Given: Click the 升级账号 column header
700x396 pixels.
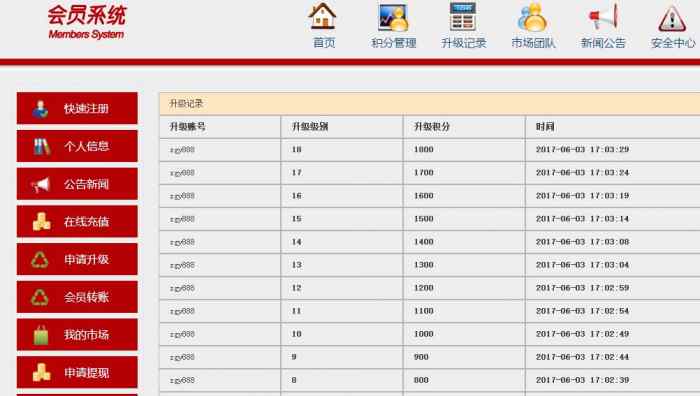Looking at the screenshot, I should (x=188, y=127).
